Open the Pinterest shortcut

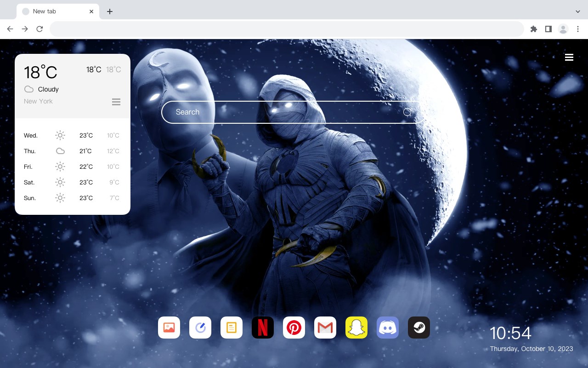294,328
